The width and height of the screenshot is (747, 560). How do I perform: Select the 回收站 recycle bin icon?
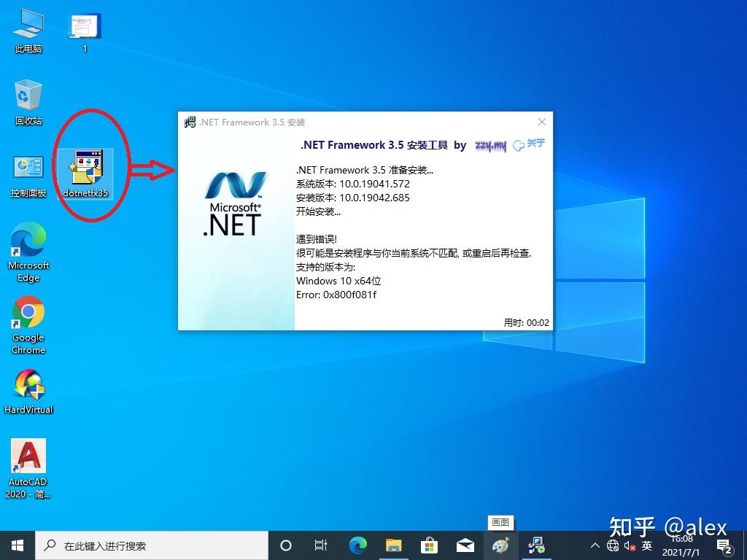tap(28, 102)
